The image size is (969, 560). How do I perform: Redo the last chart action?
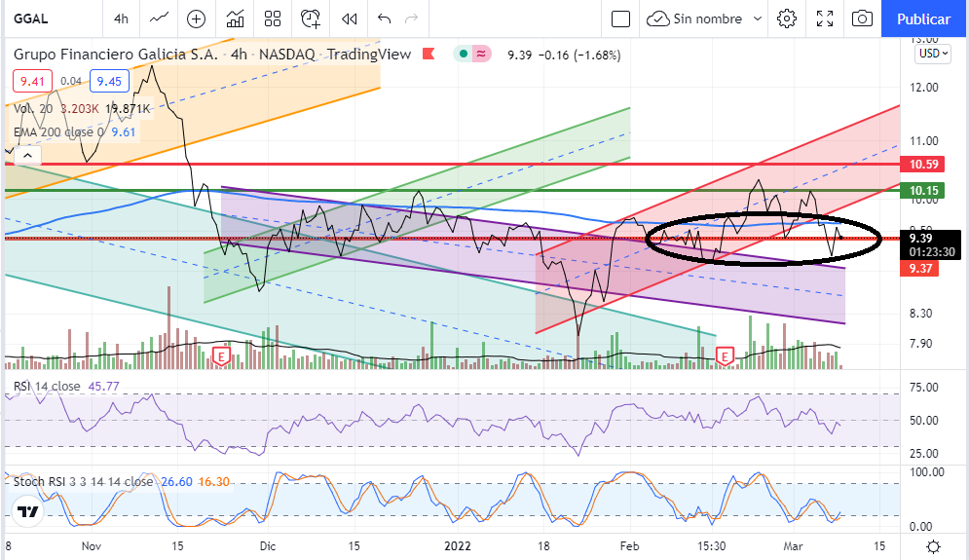click(411, 19)
